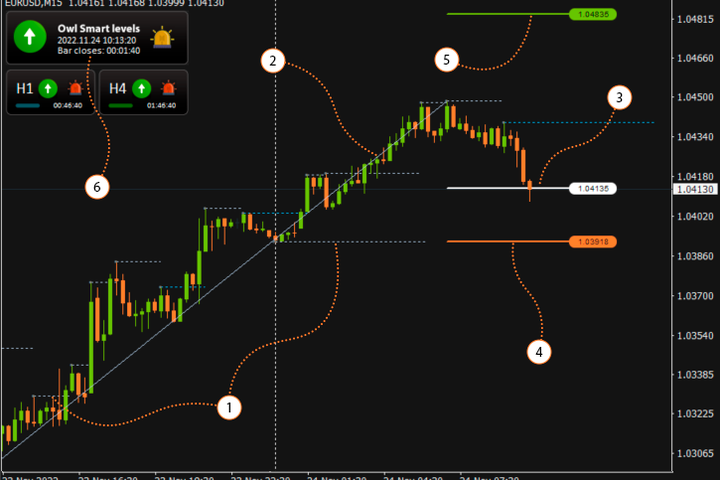The image size is (720, 480).
Task: Click the 1.04660 price axis value
Action: [695, 58]
